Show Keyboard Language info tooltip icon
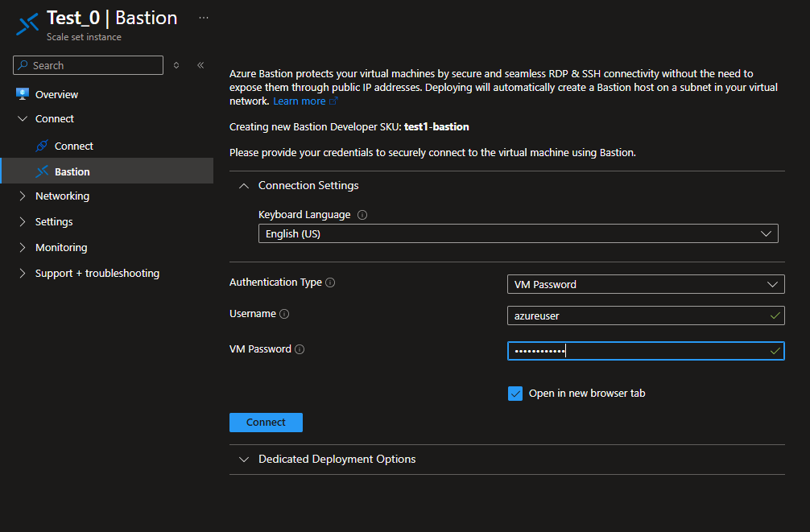810x532 pixels. (x=362, y=215)
